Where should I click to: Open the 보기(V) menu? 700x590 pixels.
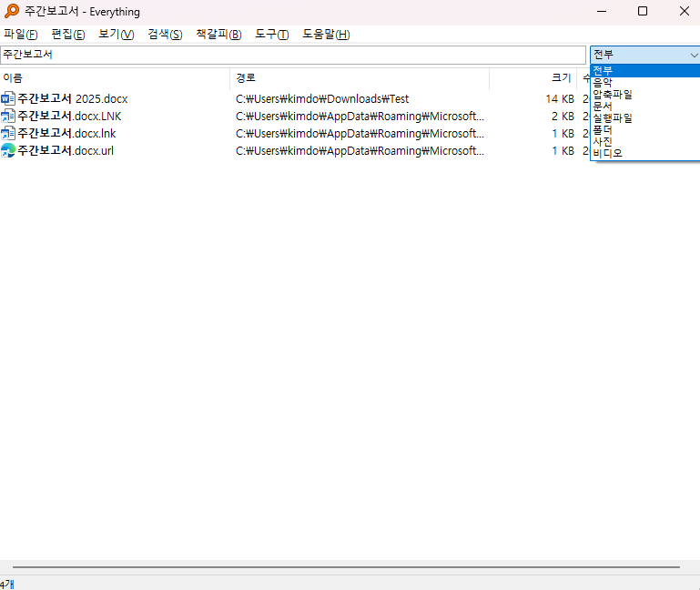[x=117, y=35]
